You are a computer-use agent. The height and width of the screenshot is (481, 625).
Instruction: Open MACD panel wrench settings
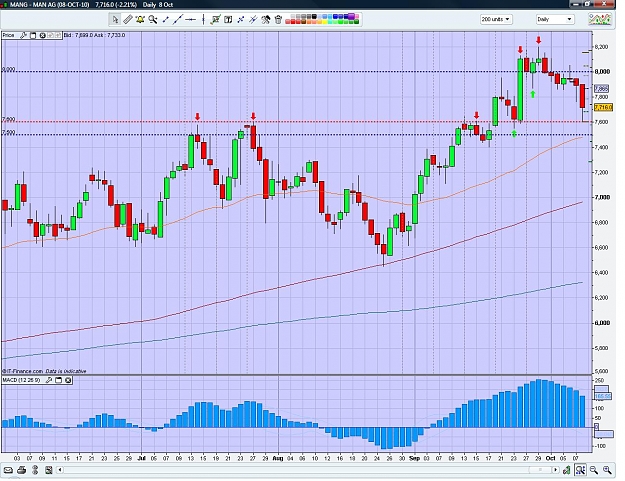pos(49,380)
